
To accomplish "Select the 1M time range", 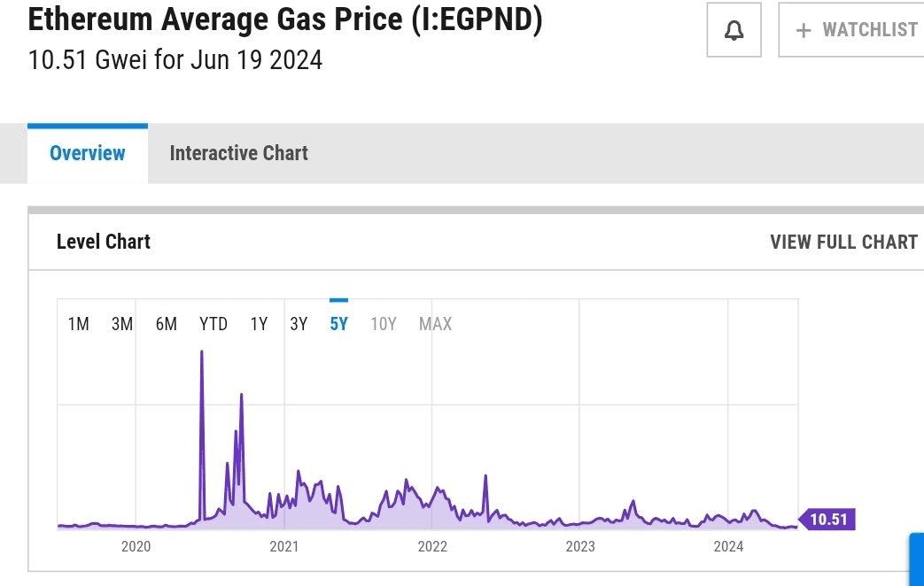I will click(79, 324).
